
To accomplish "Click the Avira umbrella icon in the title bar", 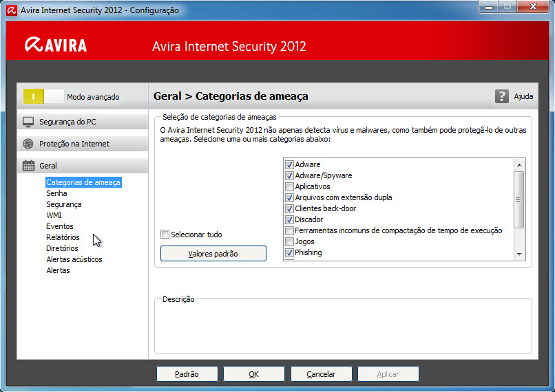I will coord(12,10).
